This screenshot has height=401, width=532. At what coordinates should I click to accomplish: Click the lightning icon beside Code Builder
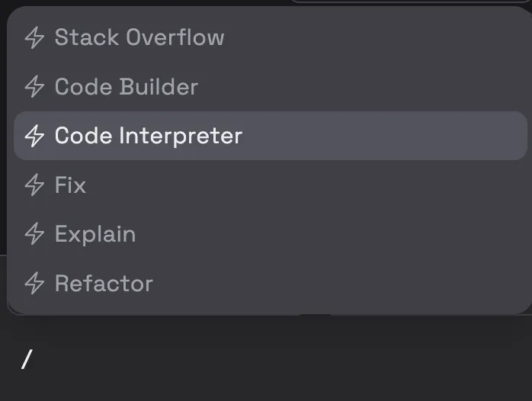tap(34, 86)
